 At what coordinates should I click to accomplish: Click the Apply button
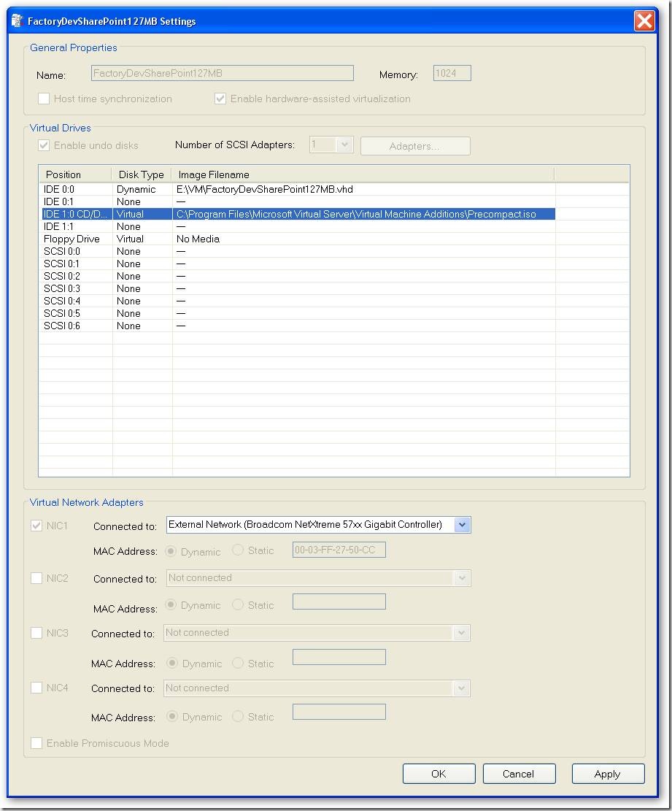(608, 774)
